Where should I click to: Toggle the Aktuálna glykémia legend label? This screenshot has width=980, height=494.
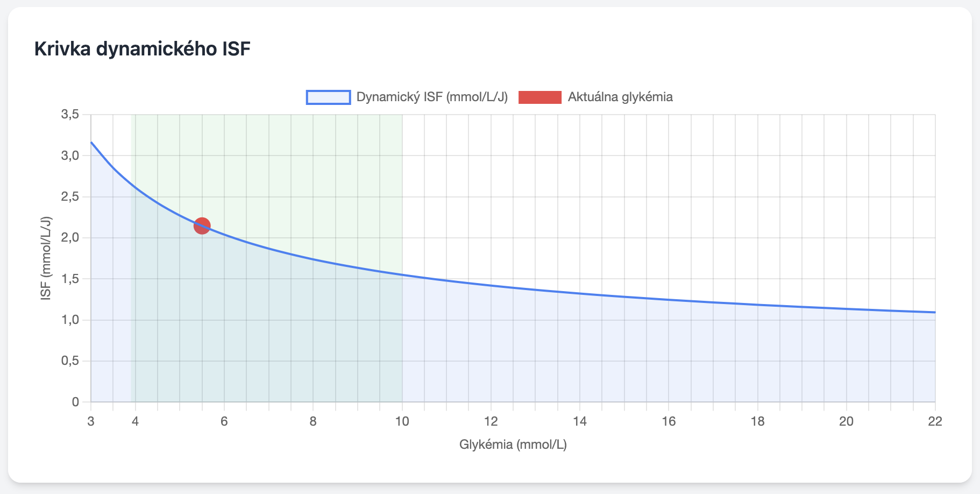click(620, 97)
